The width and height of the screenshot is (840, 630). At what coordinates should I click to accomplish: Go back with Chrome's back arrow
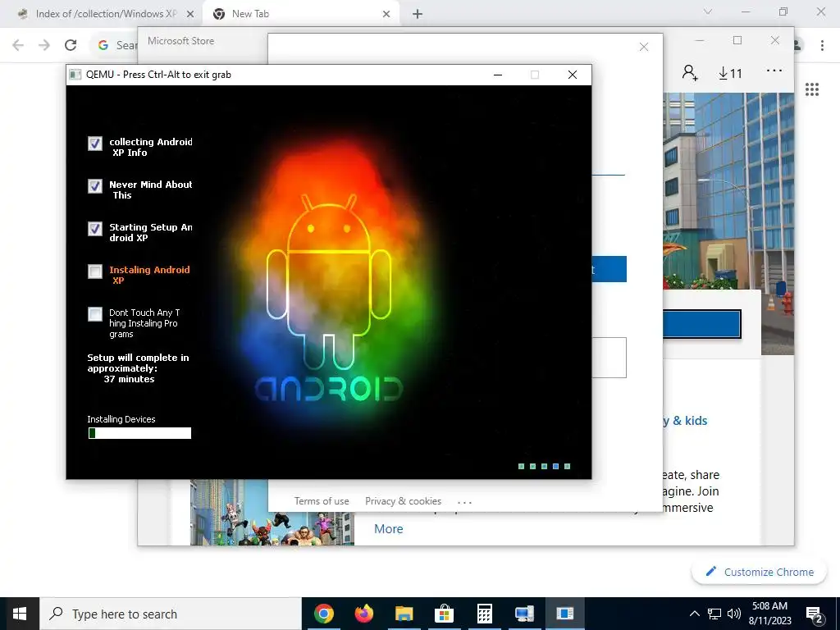(18, 45)
